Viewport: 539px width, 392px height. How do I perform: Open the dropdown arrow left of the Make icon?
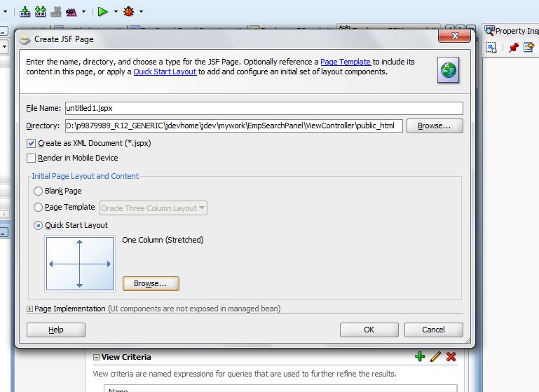[x=5, y=12]
